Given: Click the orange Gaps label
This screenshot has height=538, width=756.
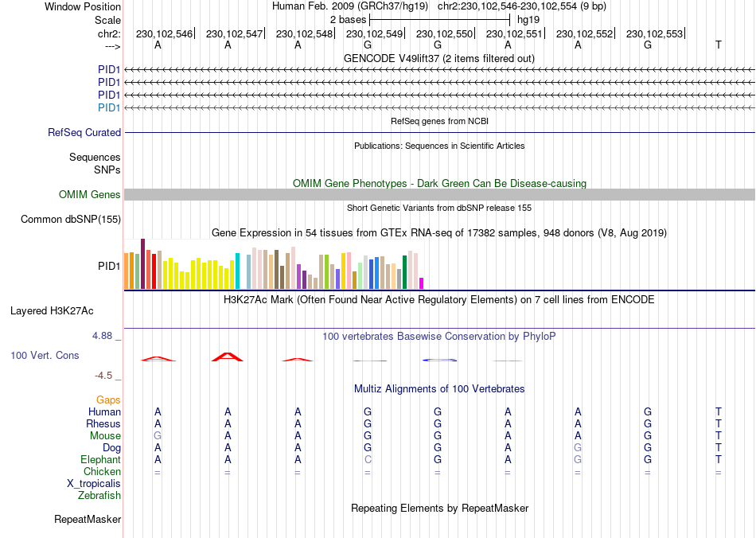Looking at the screenshot, I should (x=108, y=400).
